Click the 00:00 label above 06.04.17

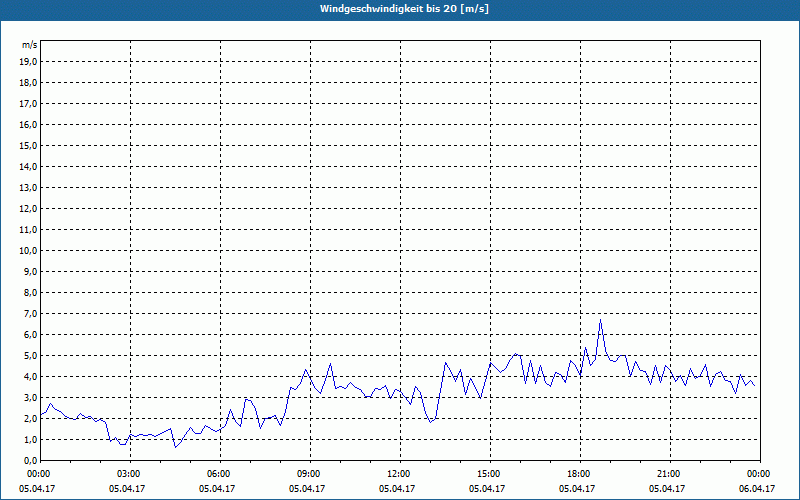(760, 474)
